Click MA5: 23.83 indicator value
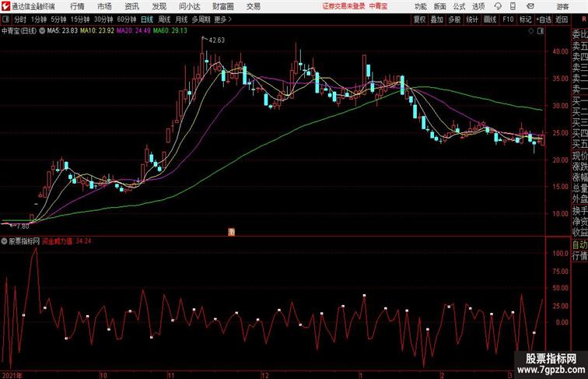The width and height of the screenshot is (588, 379). 63,31
